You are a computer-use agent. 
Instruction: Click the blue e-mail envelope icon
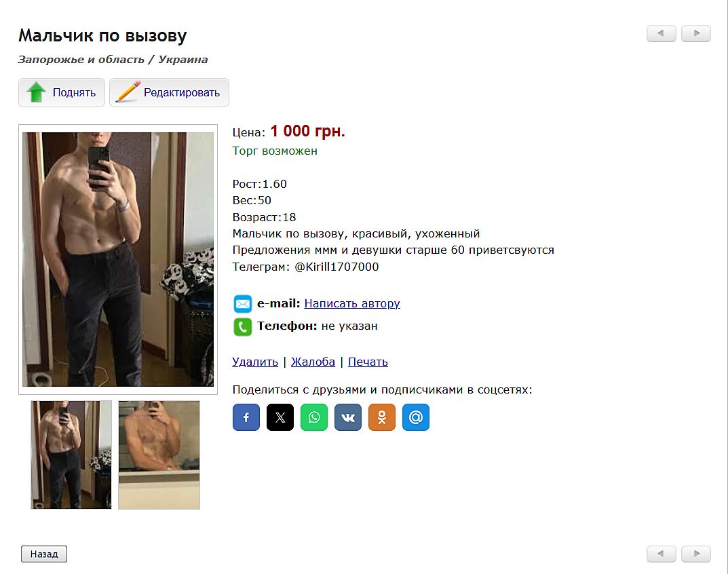point(242,304)
